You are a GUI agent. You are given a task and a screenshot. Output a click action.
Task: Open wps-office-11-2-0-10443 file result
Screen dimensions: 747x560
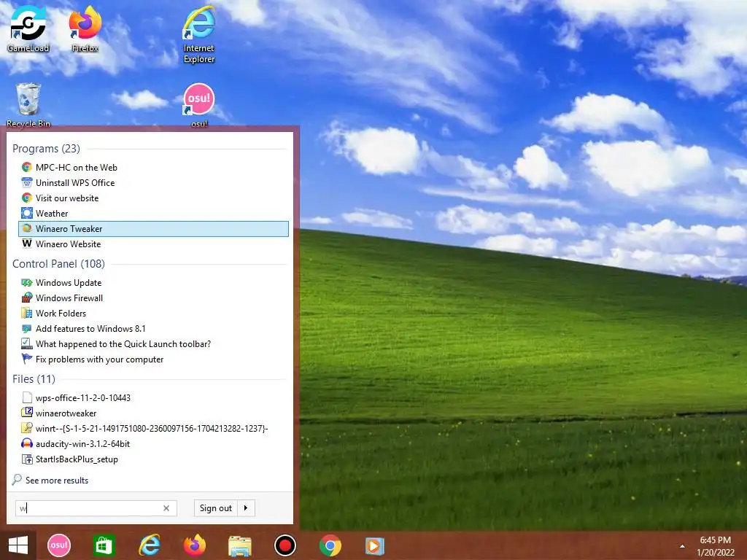pos(153,397)
